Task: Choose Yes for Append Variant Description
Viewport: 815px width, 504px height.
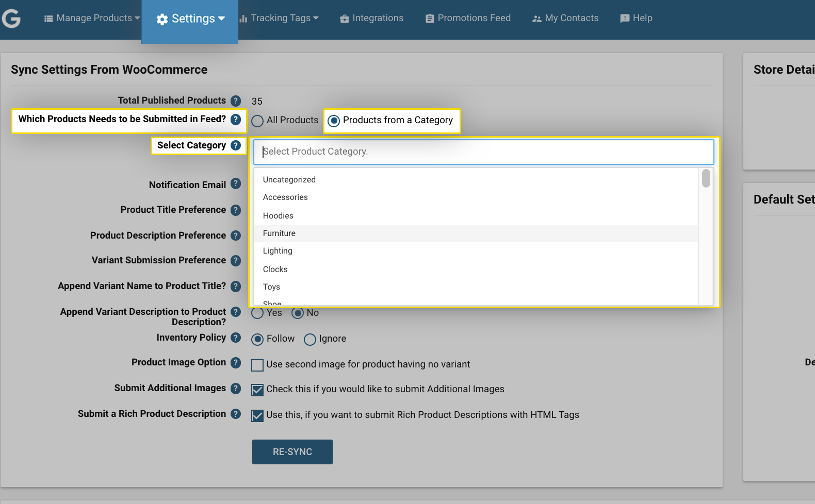Action: click(257, 313)
